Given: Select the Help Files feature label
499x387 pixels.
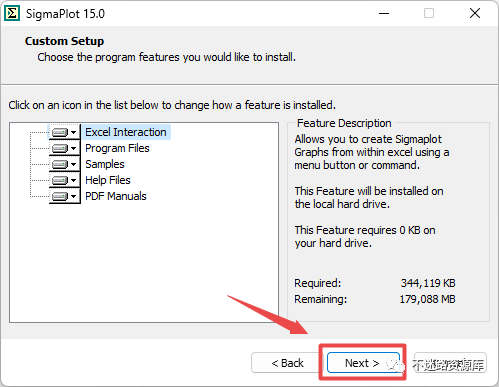Looking at the screenshot, I should [108, 180].
